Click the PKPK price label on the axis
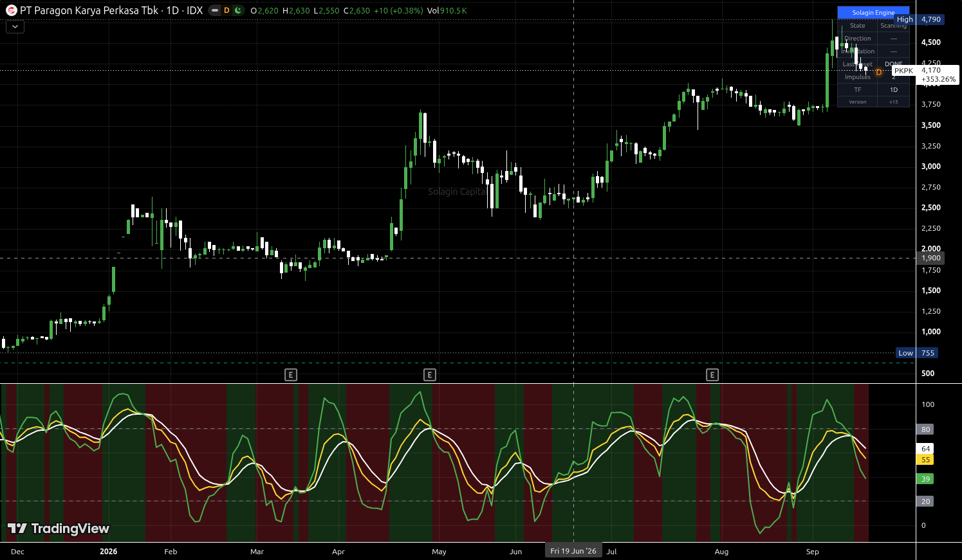 [x=903, y=71]
